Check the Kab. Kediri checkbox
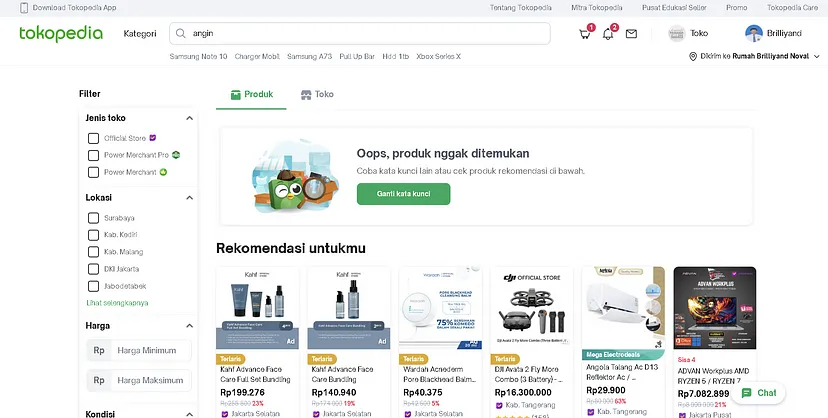The image size is (828, 418). [93, 235]
